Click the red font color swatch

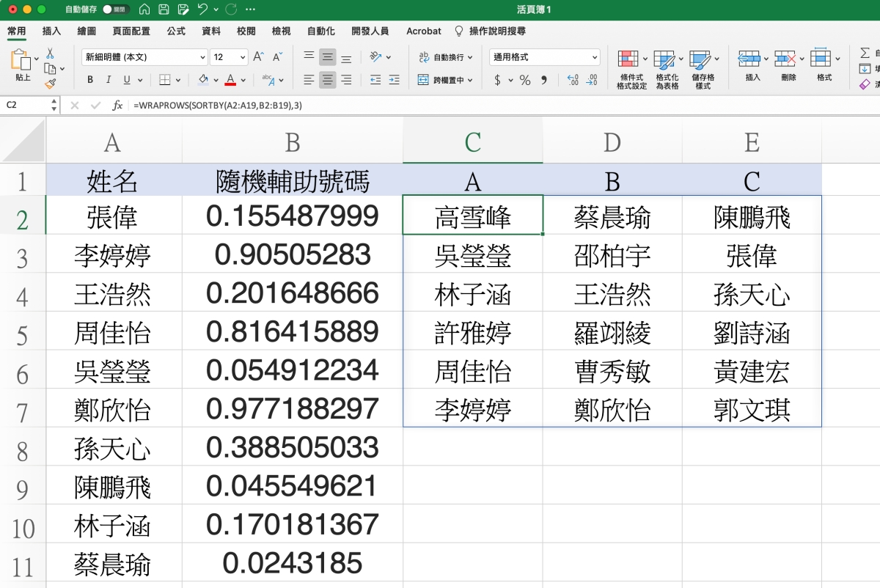[230, 80]
